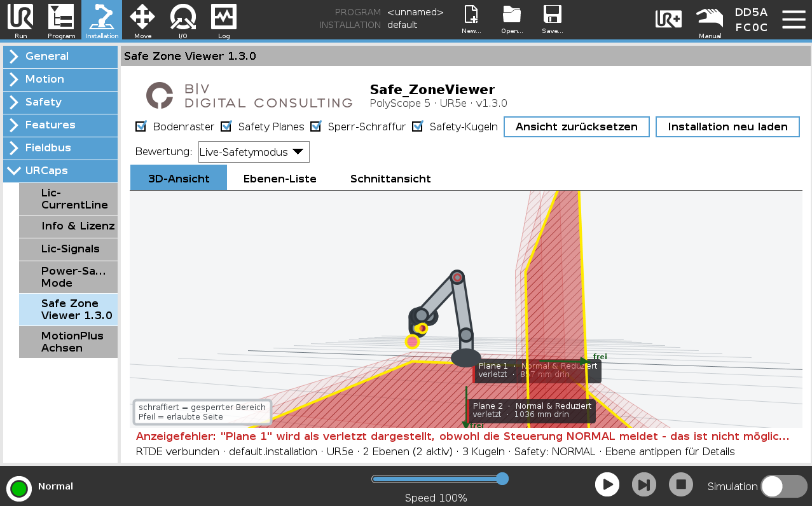Screen dimensions: 812x506
Task: Switch to the Ebenen-Liste tab
Action: point(280,179)
